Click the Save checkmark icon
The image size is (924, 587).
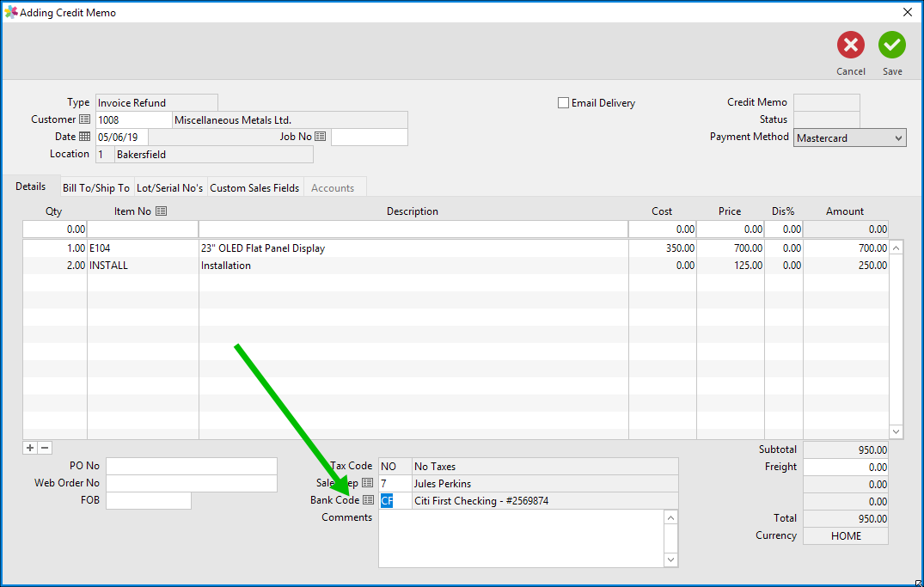[891, 45]
